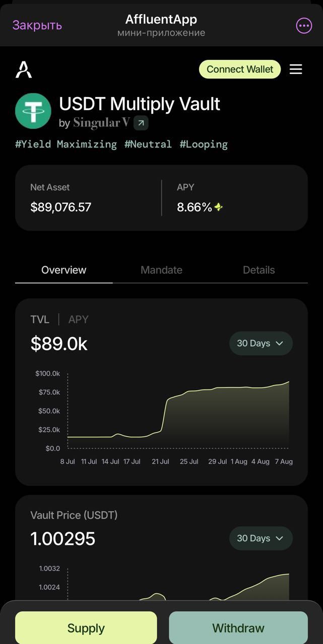The height and width of the screenshot is (644, 323).
Task: Click the Supply button
Action: 86,627
